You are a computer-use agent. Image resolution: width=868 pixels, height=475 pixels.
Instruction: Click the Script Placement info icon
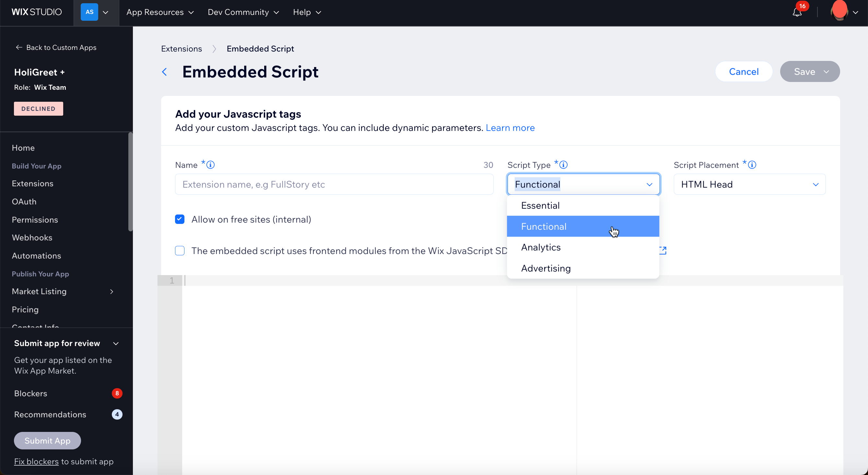[x=752, y=165]
